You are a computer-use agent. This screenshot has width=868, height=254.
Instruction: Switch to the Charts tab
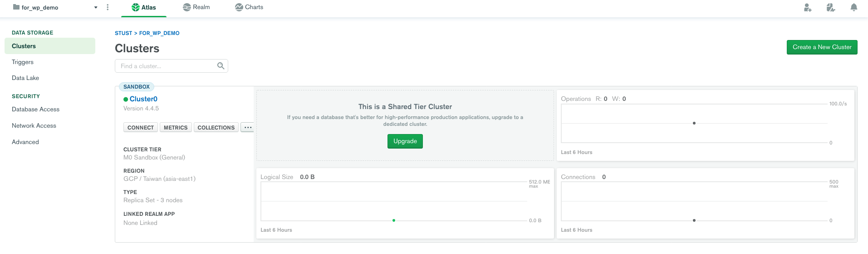pyautogui.click(x=249, y=7)
